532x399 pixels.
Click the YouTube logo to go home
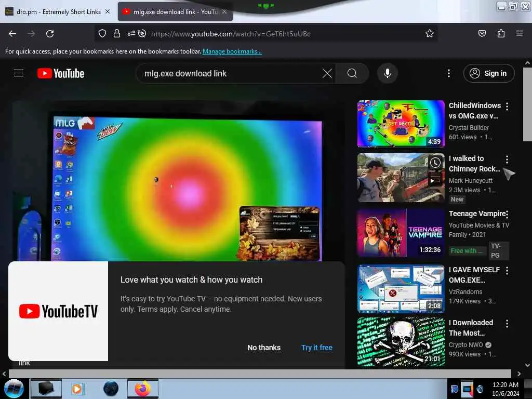pyautogui.click(x=61, y=73)
